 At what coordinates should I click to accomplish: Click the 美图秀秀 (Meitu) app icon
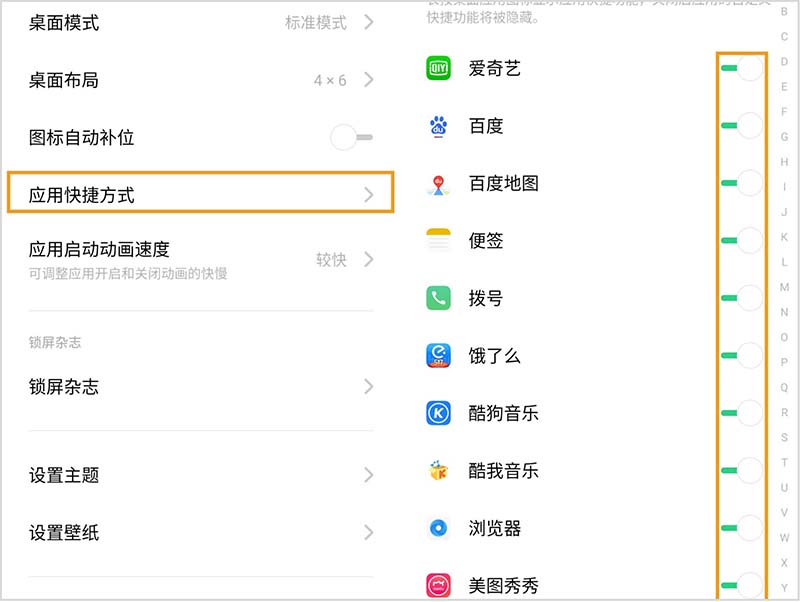click(x=437, y=585)
